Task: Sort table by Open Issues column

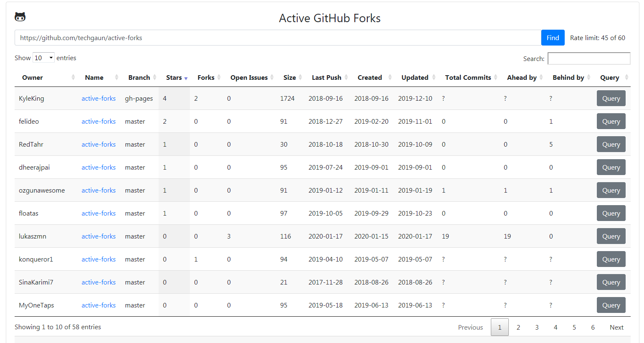Action: point(250,77)
